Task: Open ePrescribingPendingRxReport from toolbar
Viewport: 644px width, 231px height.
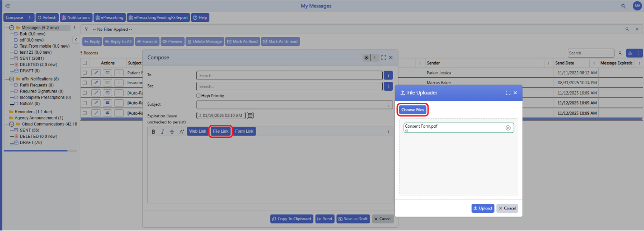Action: (158, 17)
